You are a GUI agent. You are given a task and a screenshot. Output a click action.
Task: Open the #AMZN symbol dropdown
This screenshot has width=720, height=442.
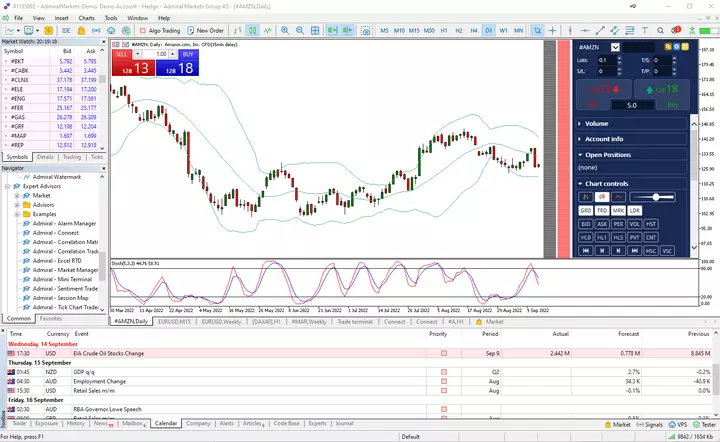615,47
